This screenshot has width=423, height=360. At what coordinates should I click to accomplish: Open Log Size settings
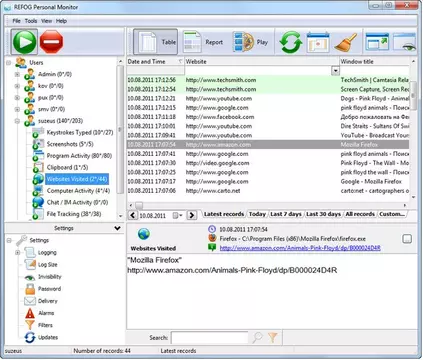(x=47, y=265)
